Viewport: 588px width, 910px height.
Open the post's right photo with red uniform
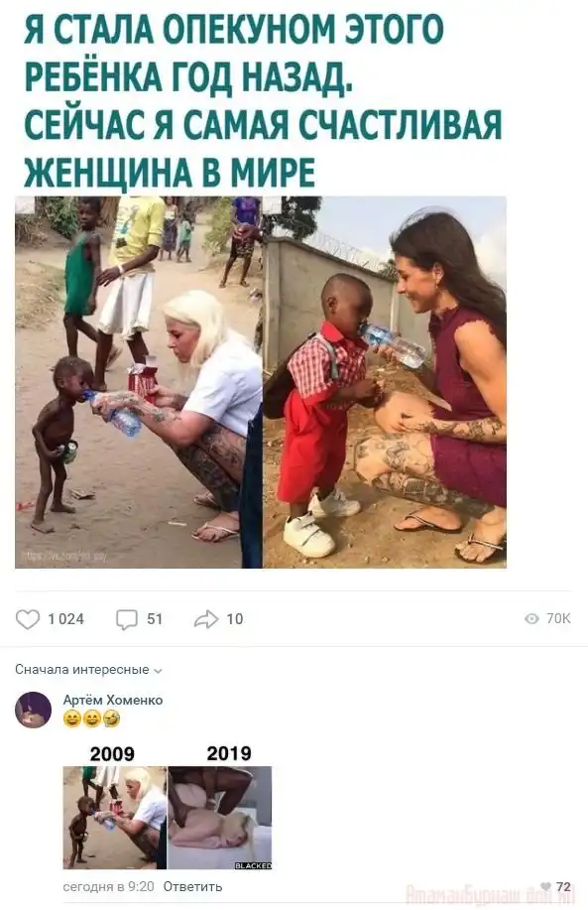(x=385, y=382)
